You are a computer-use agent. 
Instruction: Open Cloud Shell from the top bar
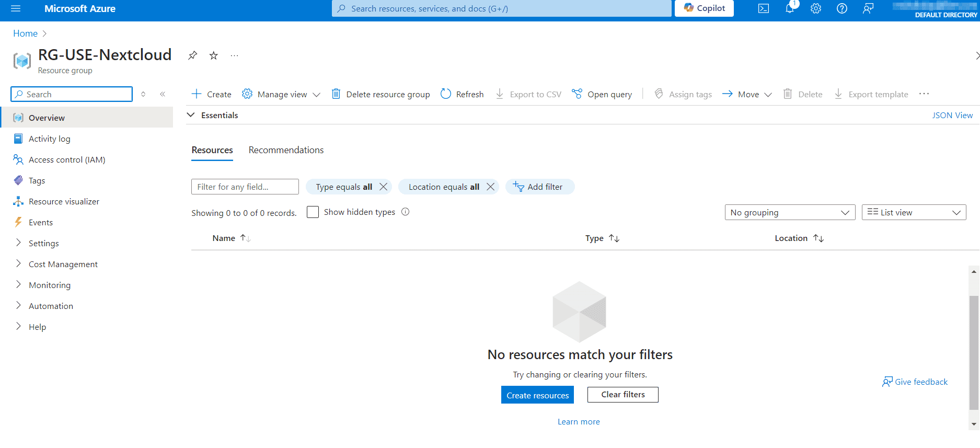764,8
